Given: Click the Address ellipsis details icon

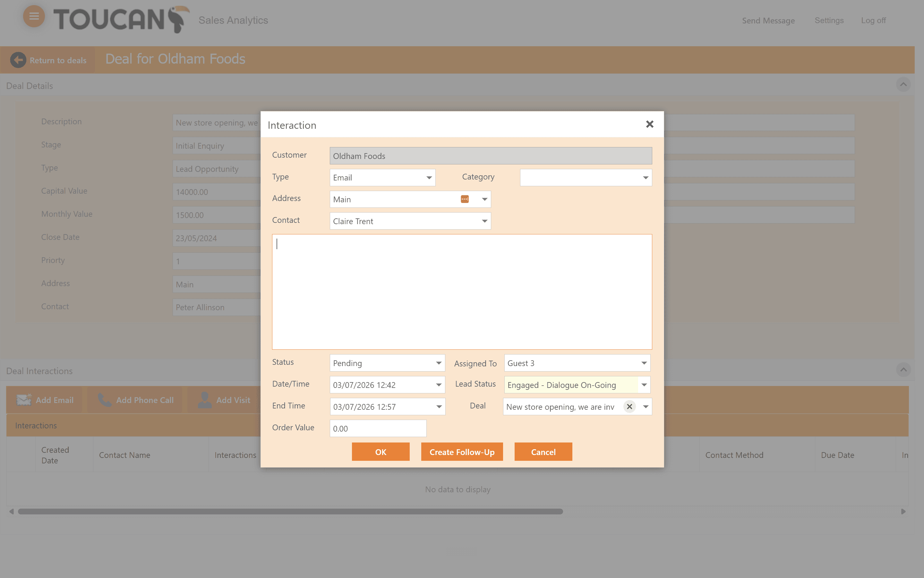Looking at the screenshot, I should point(465,199).
